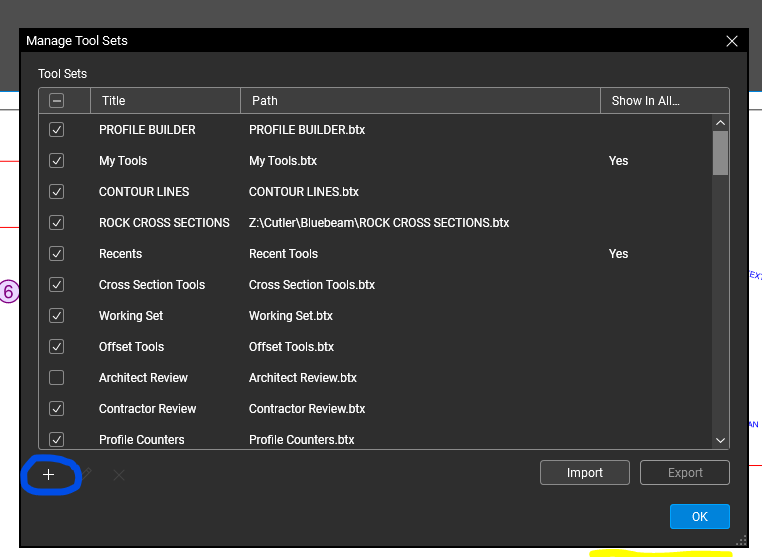Click the Architect Review.btx path
The height and width of the screenshot is (557, 762).
tap(303, 378)
